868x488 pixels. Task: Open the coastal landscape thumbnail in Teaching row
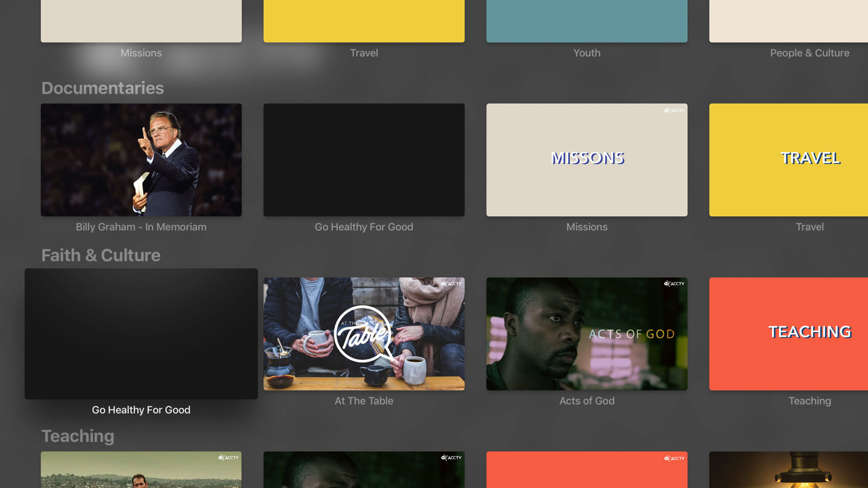[141, 469]
